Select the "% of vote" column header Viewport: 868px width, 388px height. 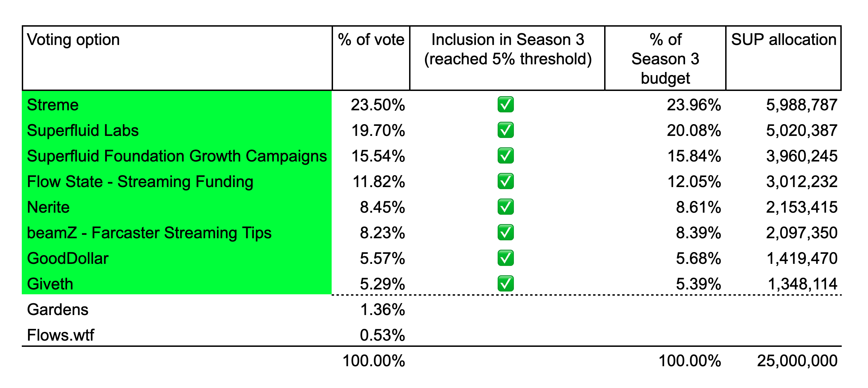(371, 39)
